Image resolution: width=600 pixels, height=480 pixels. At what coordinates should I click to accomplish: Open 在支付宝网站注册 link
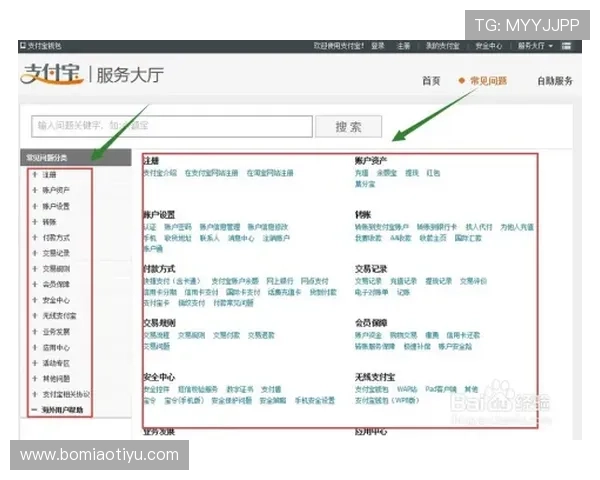[211, 173]
